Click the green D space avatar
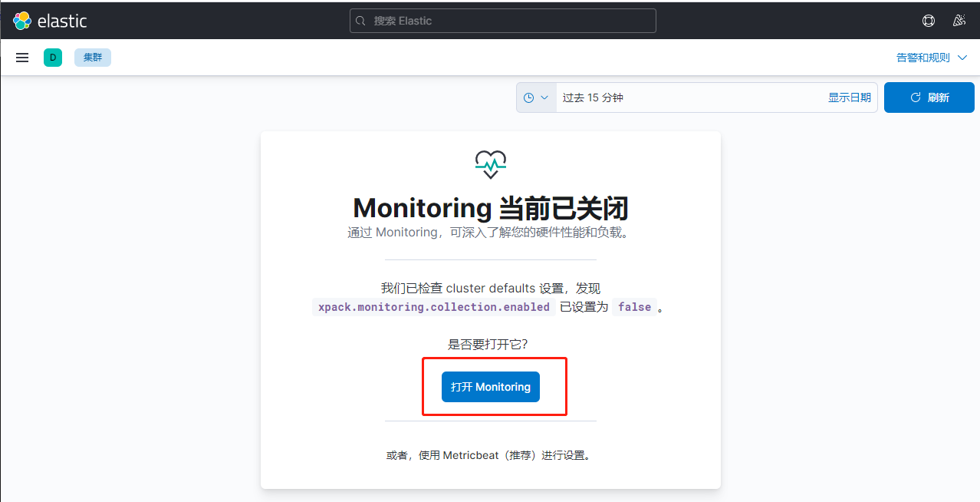980x502 pixels. 53,58
